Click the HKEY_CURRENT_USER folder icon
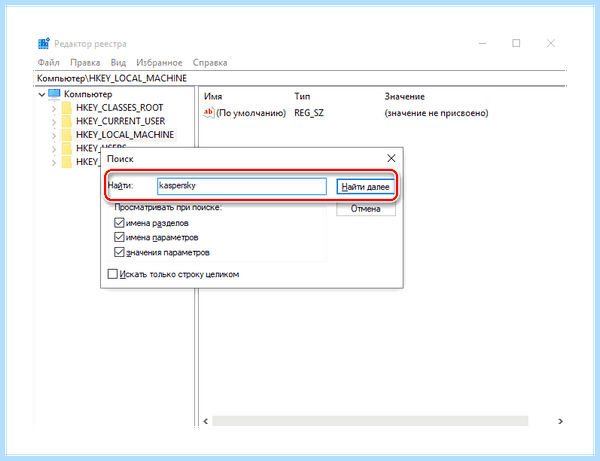 67,121
